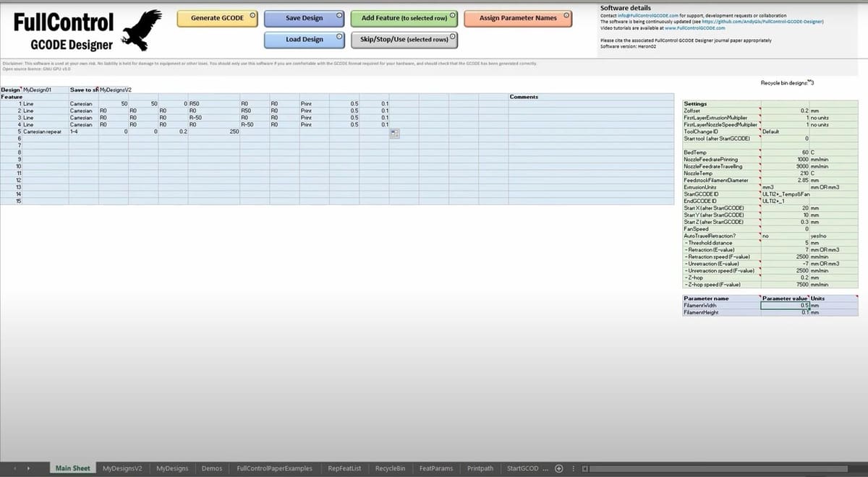Select the NozzleFeedrateTravelling value 9000
Viewport: 868px width, 477px height.
pos(784,167)
